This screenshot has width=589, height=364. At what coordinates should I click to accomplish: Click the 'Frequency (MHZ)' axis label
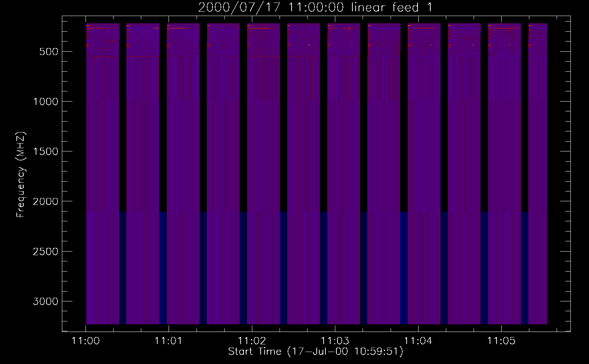[21, 175]
